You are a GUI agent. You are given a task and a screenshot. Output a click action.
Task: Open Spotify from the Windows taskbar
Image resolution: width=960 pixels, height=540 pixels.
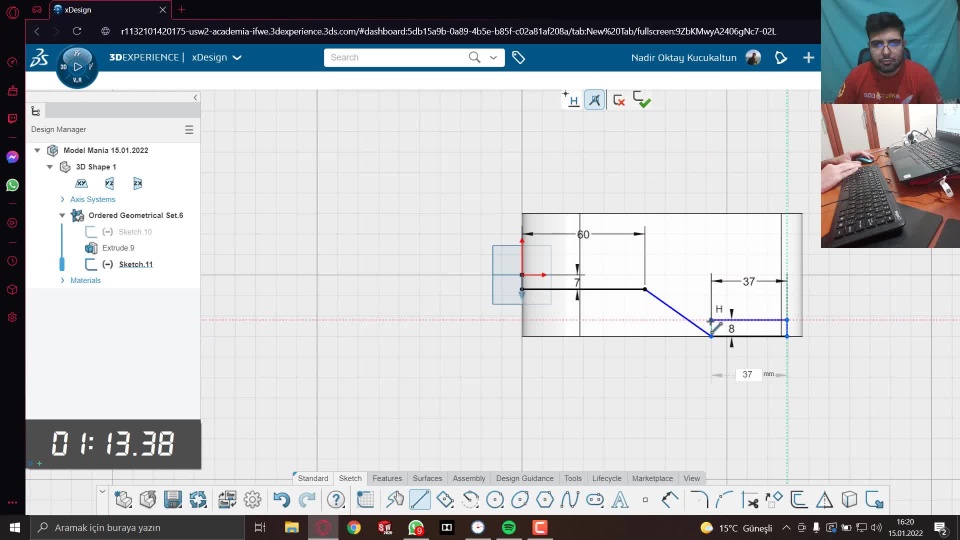tap(509, 527)
